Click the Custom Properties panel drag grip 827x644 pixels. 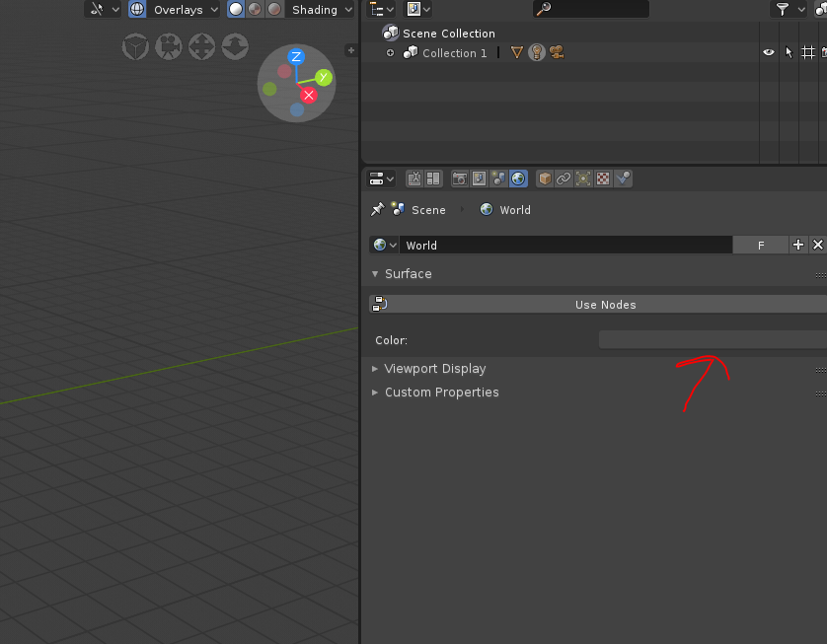(821, 394)
